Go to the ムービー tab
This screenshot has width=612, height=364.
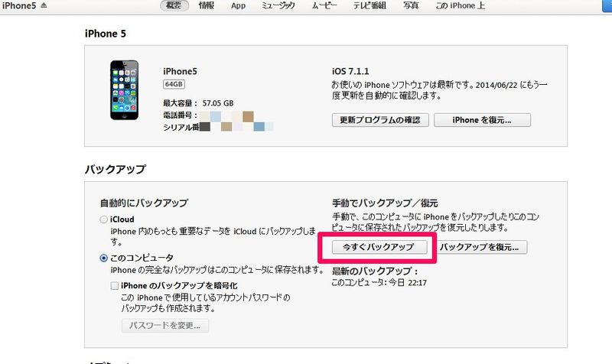[324, 5]
